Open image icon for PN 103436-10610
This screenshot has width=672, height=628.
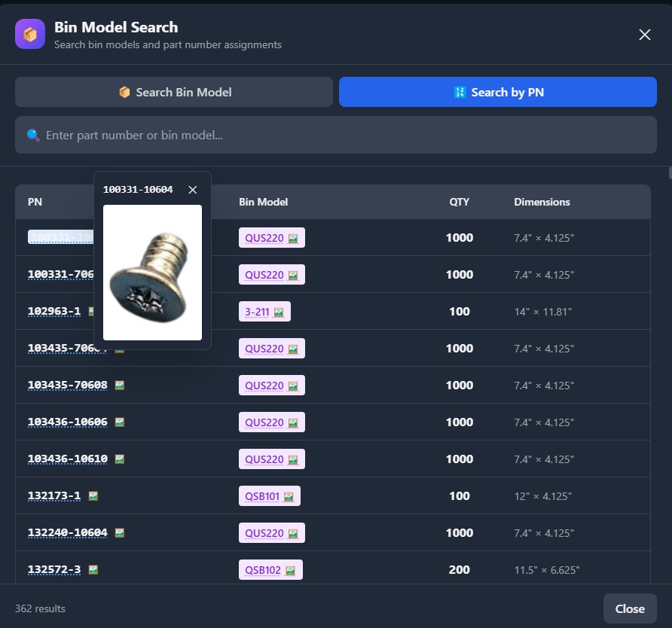(x=119, y=459)
